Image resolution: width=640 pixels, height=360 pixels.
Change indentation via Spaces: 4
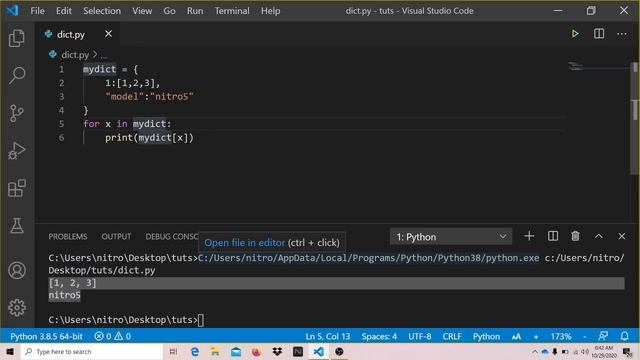[x=379, y=336]
